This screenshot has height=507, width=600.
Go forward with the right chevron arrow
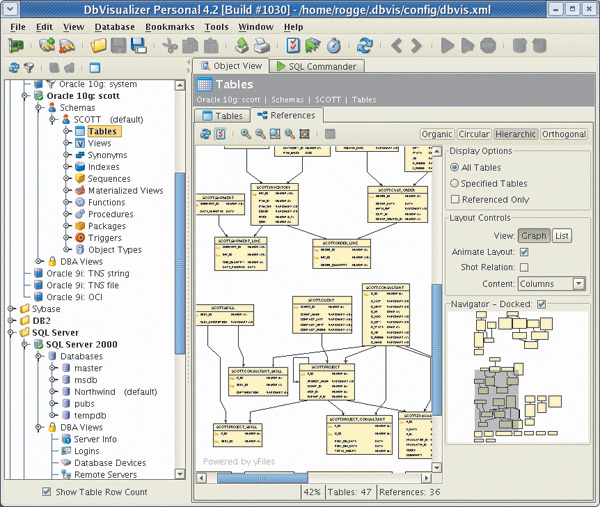pos(416,46)
